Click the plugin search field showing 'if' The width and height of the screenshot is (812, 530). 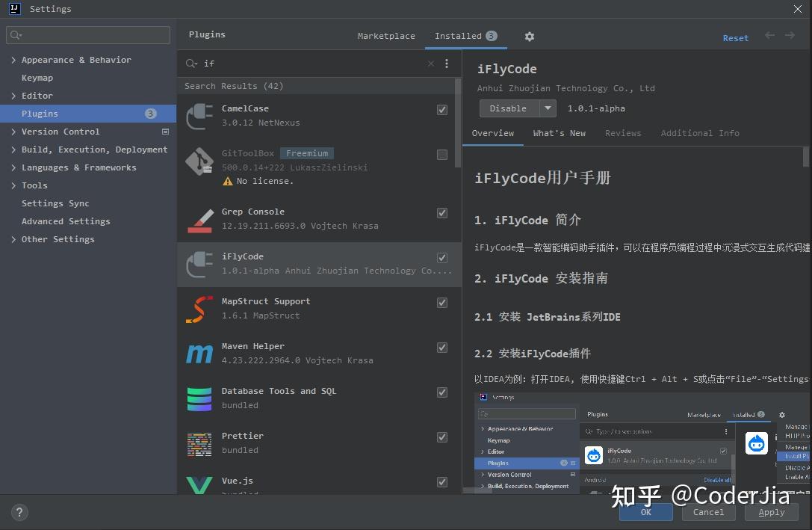coord(299,64)
